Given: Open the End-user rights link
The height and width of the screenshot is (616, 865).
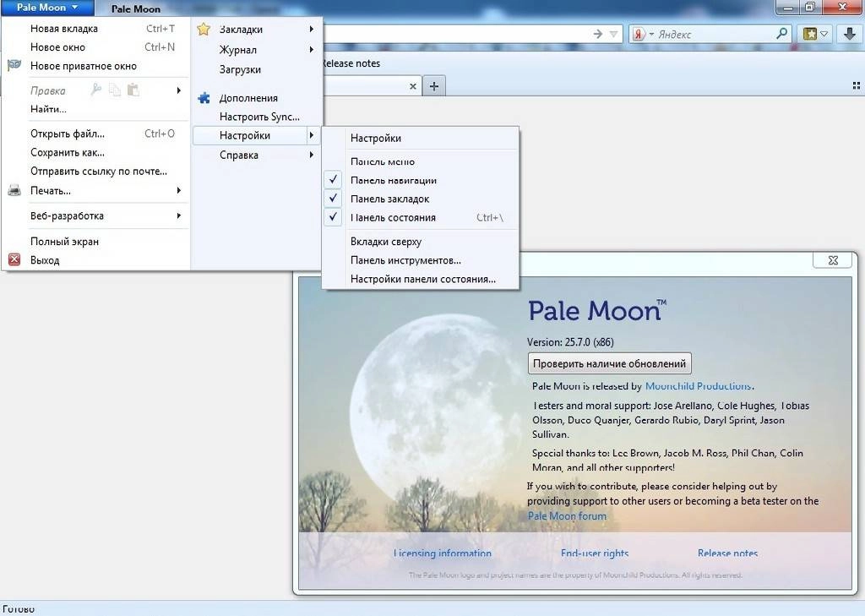Looking at the screenshot, I should pyautogui.click(x=595, y=553).
